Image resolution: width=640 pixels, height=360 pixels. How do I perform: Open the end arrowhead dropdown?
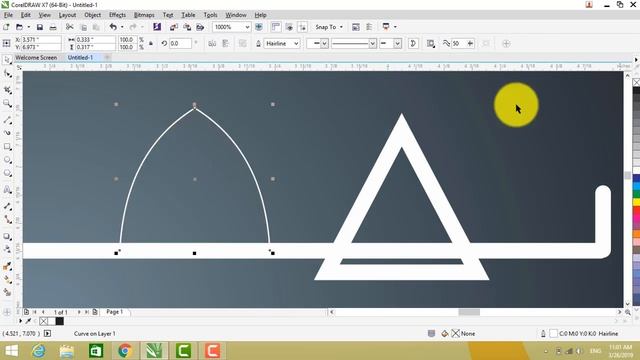coord(398,43)
